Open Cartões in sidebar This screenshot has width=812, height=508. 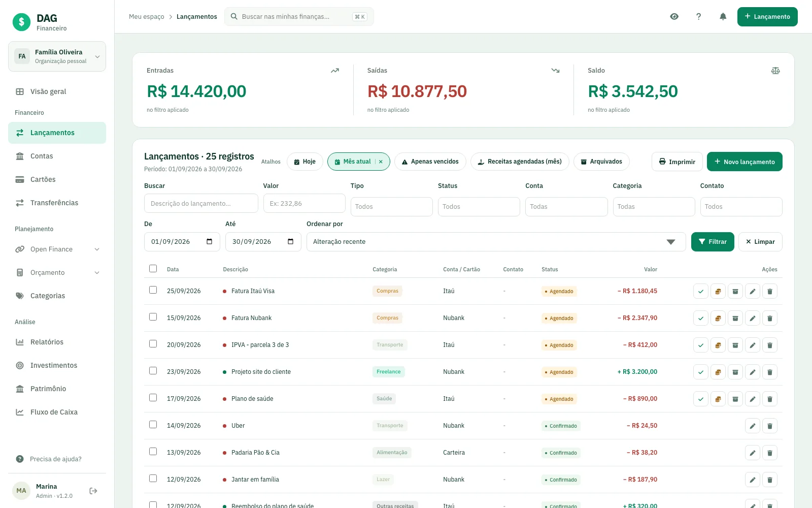[57, 180]
